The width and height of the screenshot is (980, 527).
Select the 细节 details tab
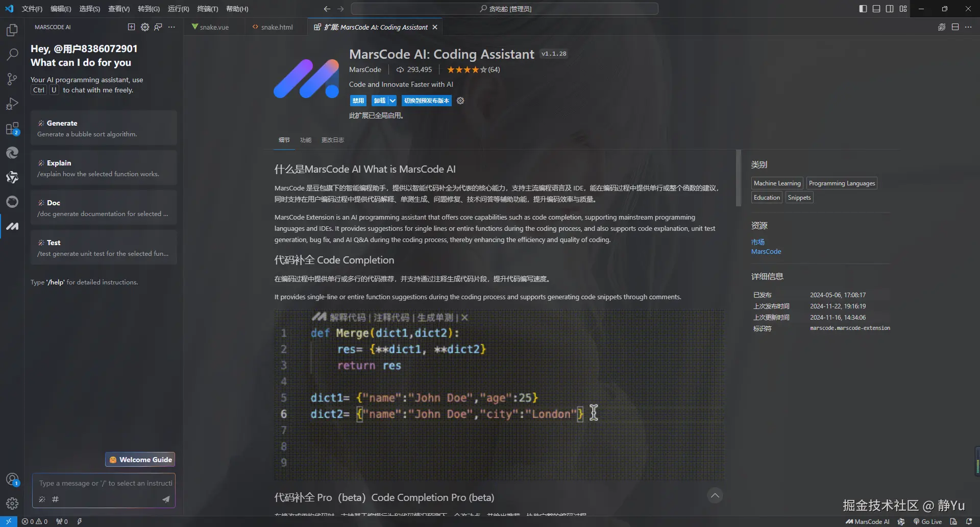tap(284, 140)
